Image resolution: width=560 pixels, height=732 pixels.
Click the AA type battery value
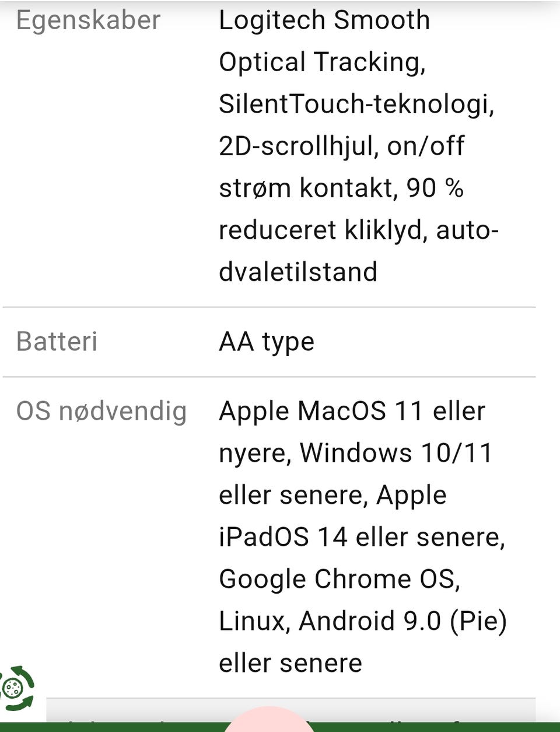click(x=267, y=342)
